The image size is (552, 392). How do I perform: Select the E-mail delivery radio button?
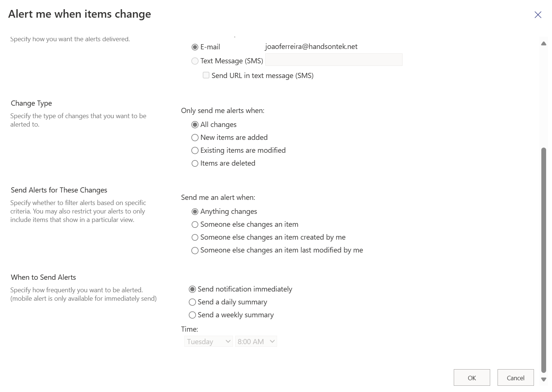195,47
